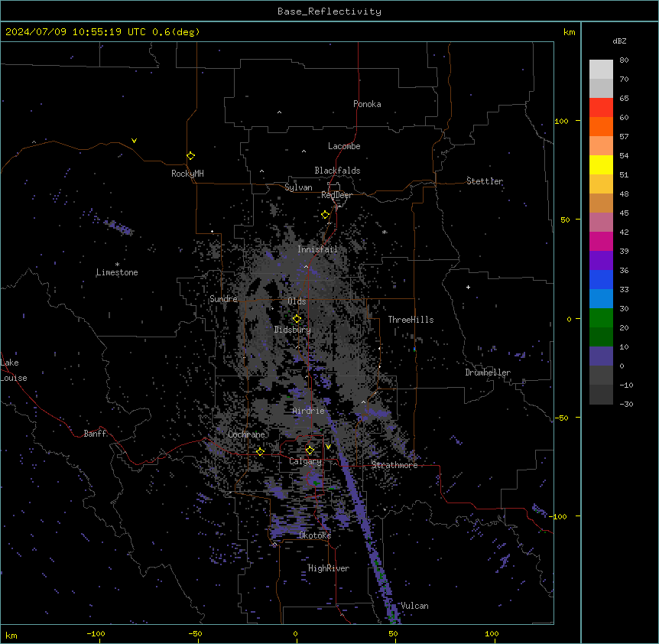Select the red swatch in dBZ legend

tap(601, 108)
